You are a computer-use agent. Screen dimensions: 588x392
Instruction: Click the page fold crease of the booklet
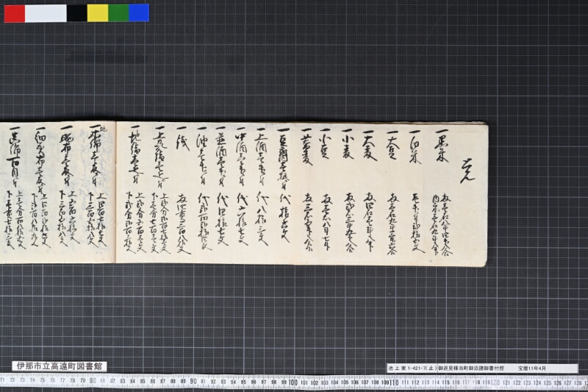pyautogui.click(x=116, y=192)
